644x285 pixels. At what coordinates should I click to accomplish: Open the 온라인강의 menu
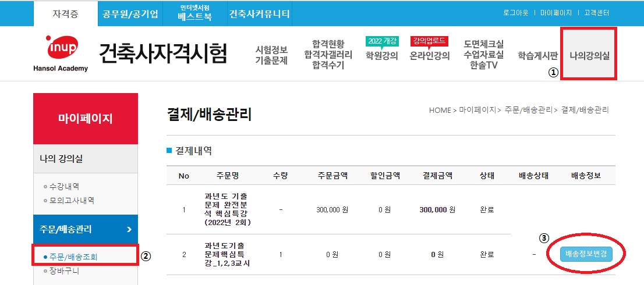click(430, 56)
